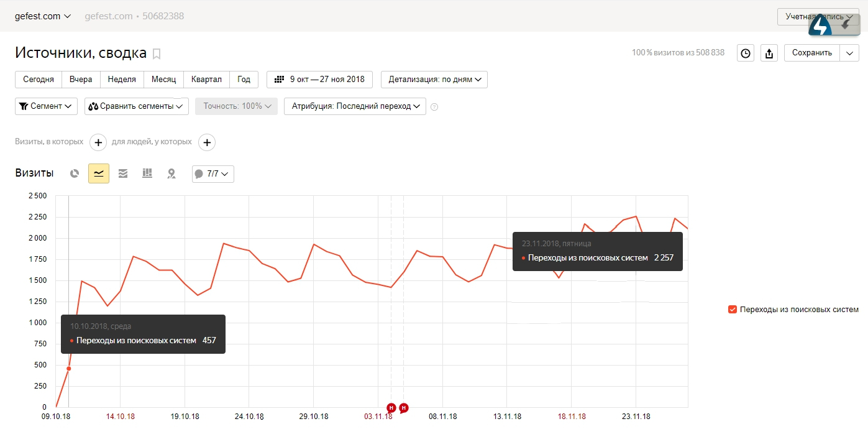The width and height of the screenshot is (868, 429).
Task: Open the Сохранить dropdown arrow
Action: [849, 53]
